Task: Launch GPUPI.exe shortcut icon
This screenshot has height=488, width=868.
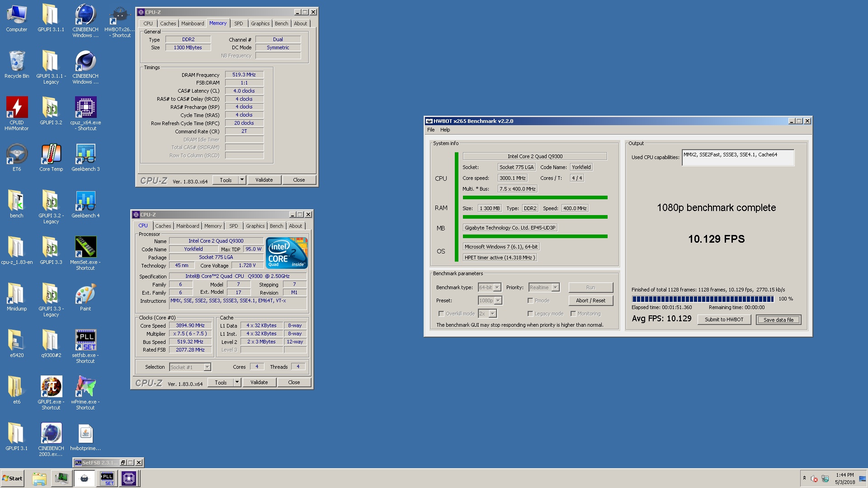Action: click(x=51, y=393)
